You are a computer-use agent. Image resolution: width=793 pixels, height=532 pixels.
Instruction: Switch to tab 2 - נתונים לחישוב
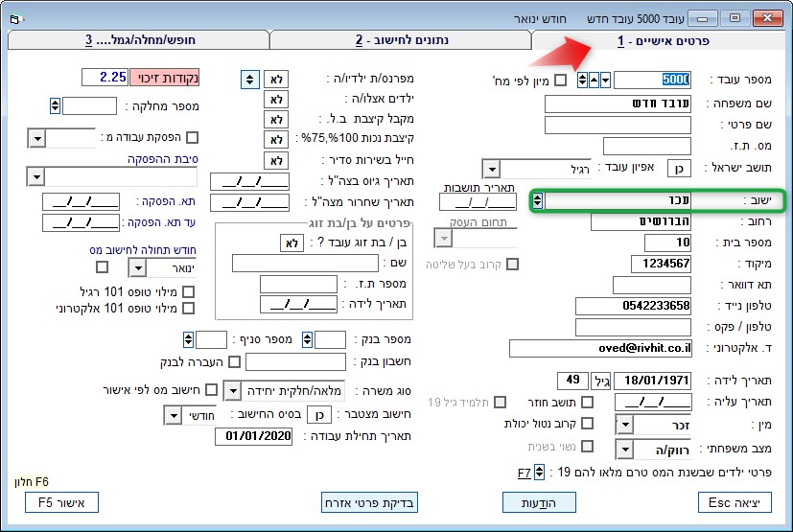(x=402, y=40)
